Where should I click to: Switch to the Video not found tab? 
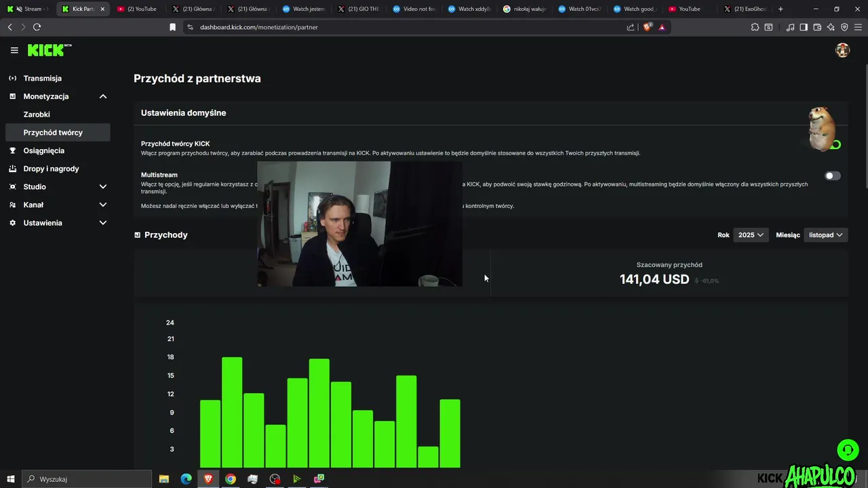414,9
